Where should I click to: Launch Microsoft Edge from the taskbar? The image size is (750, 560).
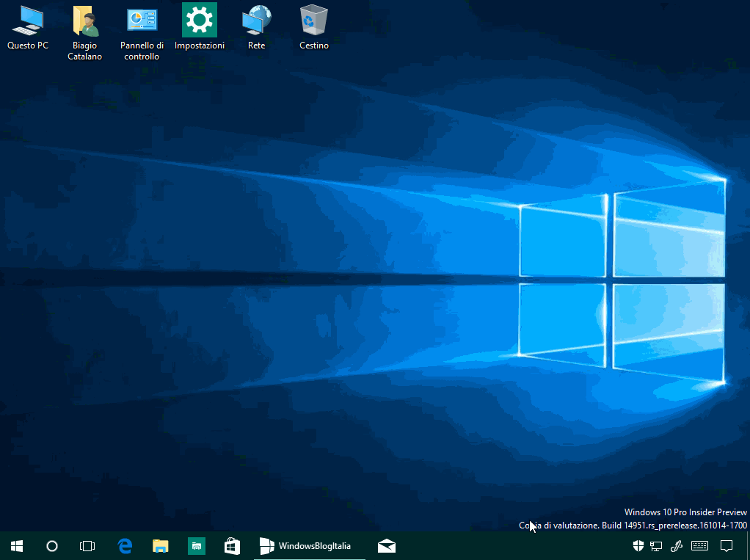[x=125, y=545]
